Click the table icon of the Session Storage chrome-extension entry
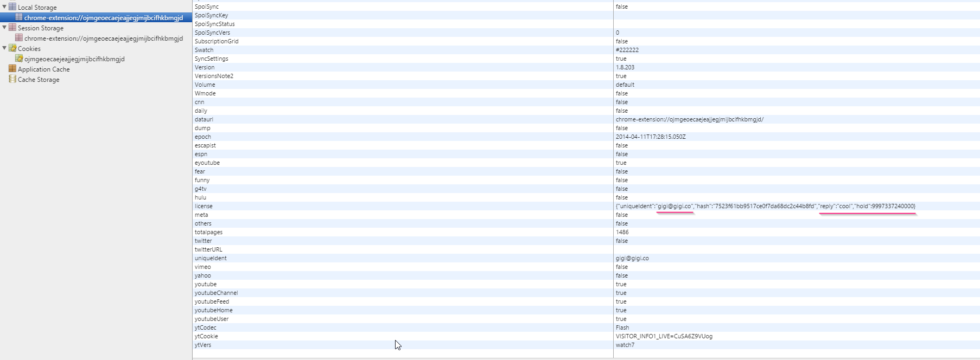980x360 pixels. pyautogui.click(x=19, y=37)
